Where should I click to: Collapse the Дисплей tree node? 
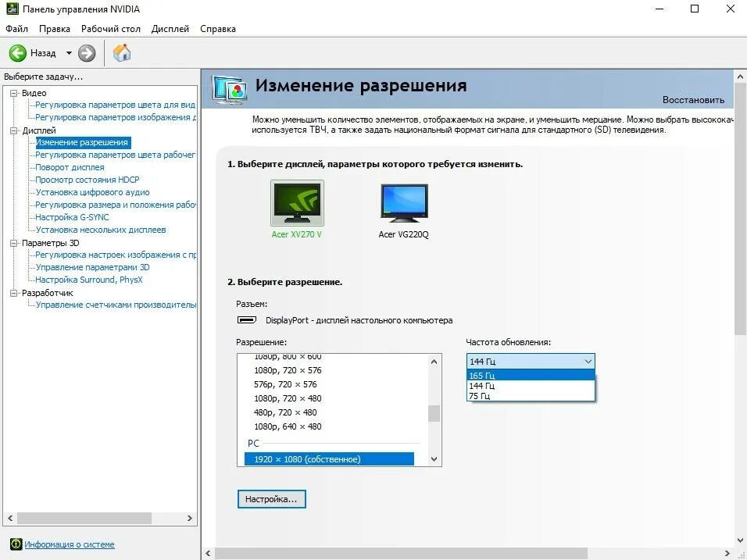pyautogui.click(x=14, y=130)
